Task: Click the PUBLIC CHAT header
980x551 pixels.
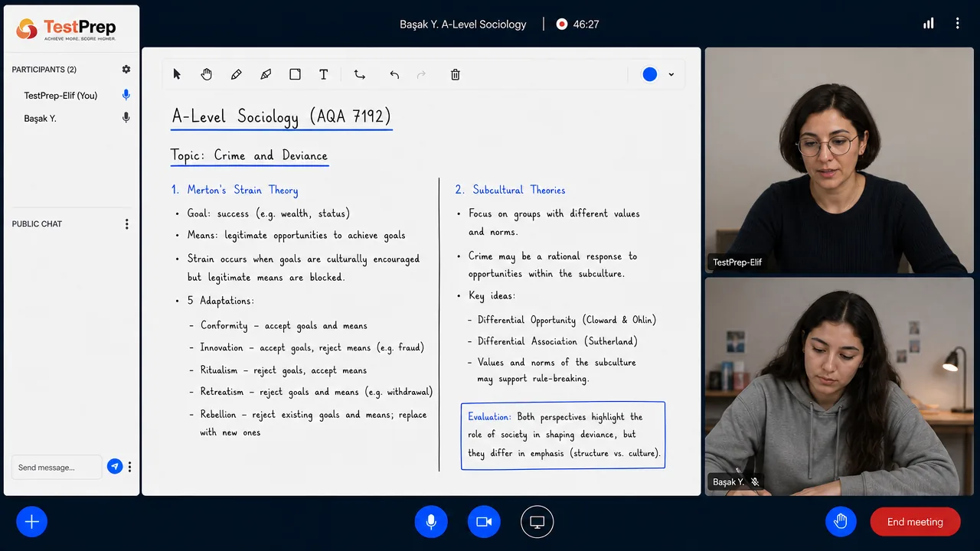Action: 37,224
